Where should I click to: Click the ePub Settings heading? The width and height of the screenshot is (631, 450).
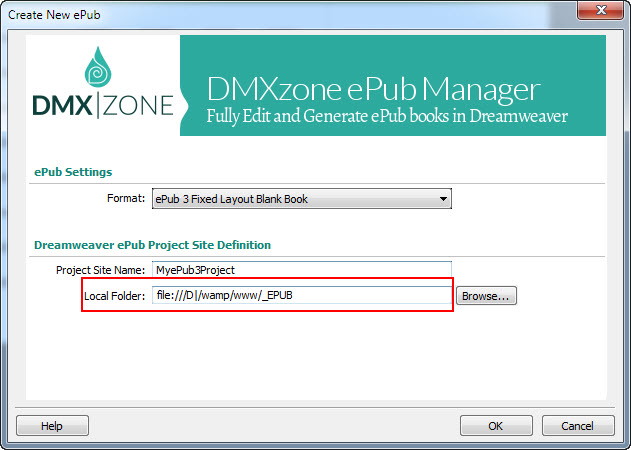(x=73, y=172)
